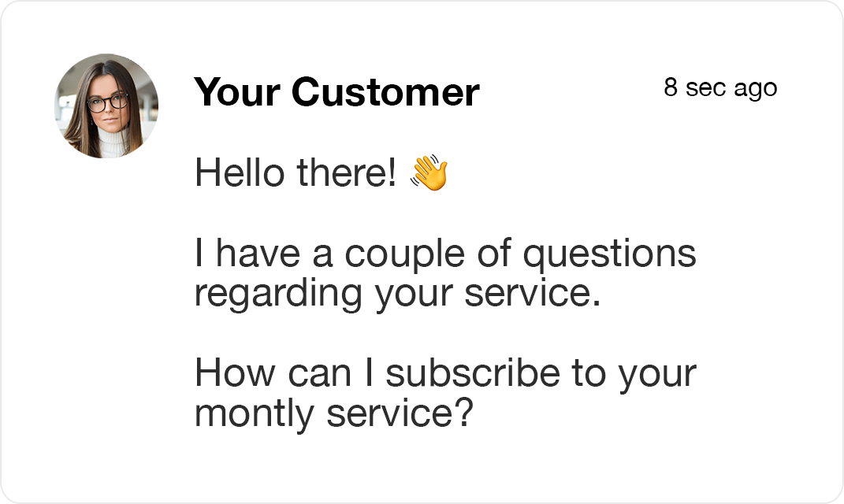Click the "8 sec ago" timestamp
844x504 pixels.
[x=720, y=87]
